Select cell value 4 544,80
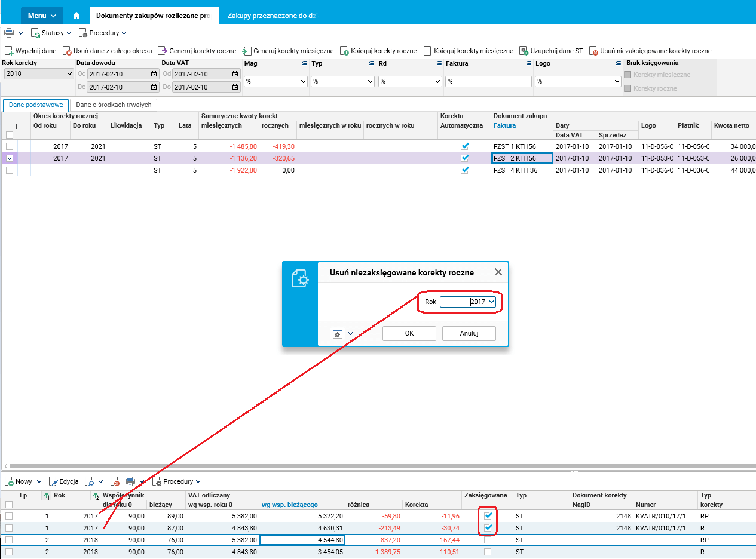The width and height of the screenshot is (756, 559). tap(302, 540)
